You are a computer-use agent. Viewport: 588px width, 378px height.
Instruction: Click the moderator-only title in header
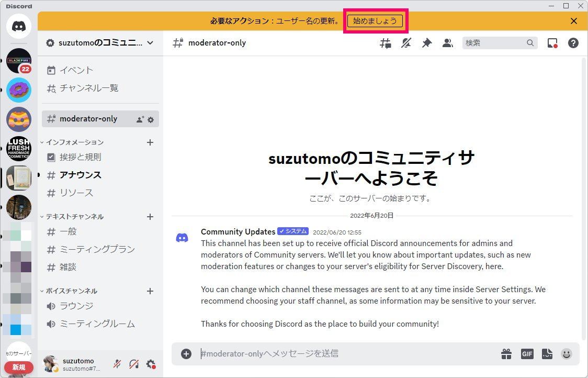(x=217, y=43)
